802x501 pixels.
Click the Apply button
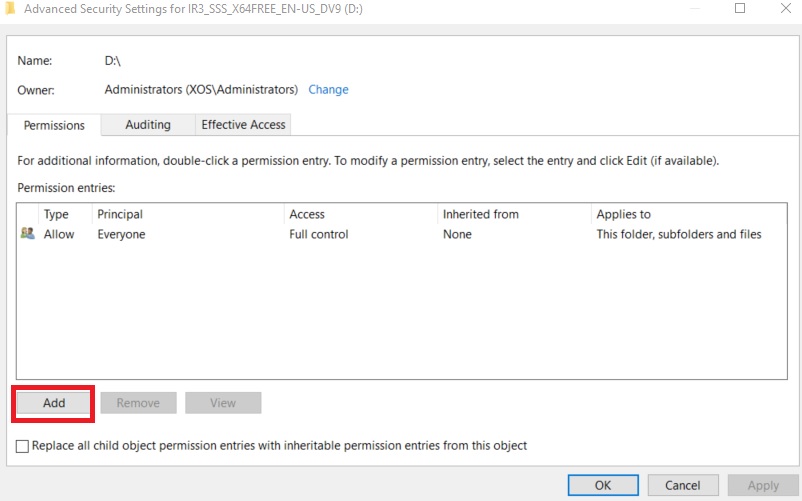(x=763, y=485)
